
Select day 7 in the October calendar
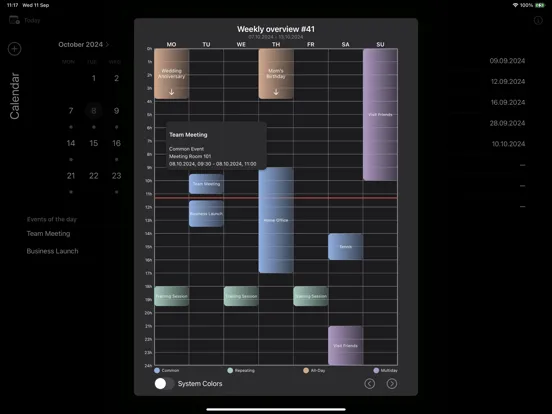pos(71,111)
